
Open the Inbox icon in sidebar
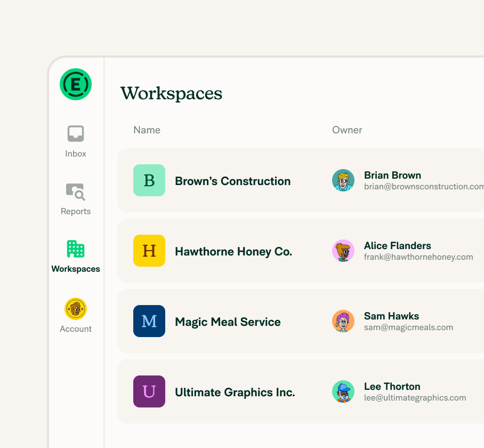tap(76, 134)
